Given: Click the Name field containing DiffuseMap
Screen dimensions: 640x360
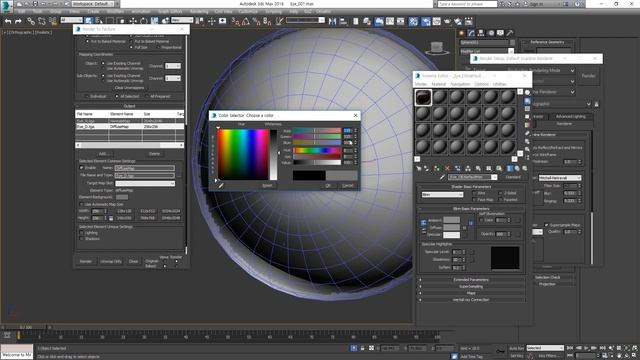Looking at the screenshot, I should click(x=145, y=168).
